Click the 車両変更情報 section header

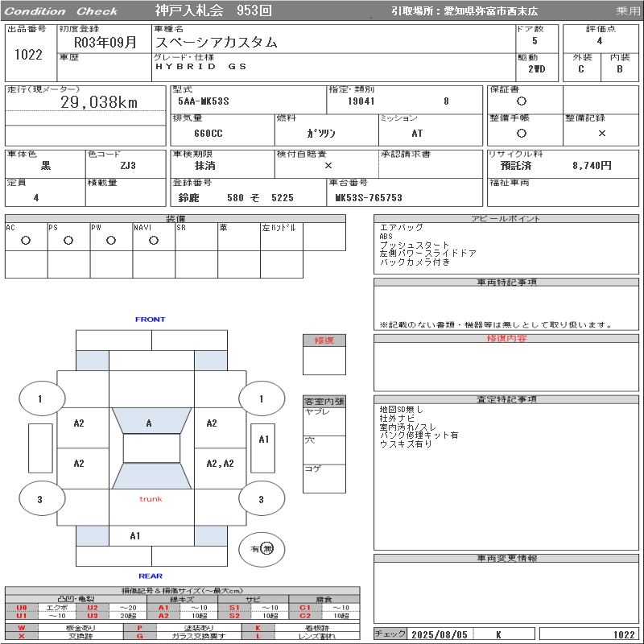pos(506,558)
